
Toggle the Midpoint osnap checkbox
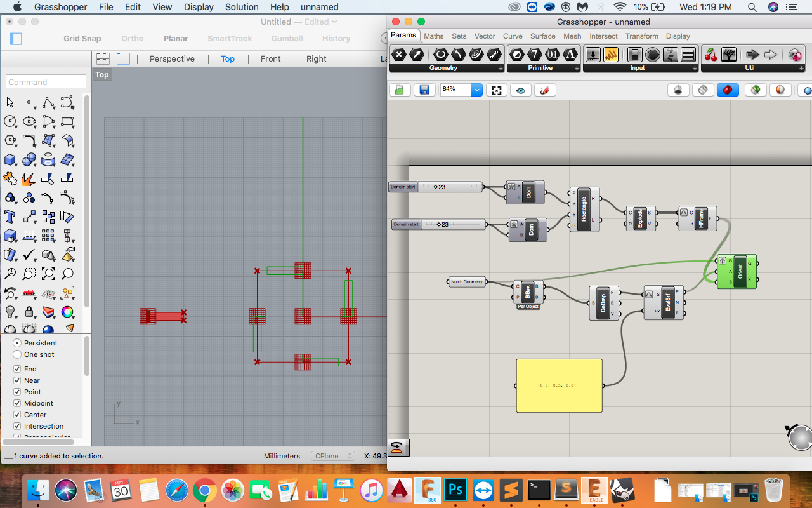tap(17, 403)
